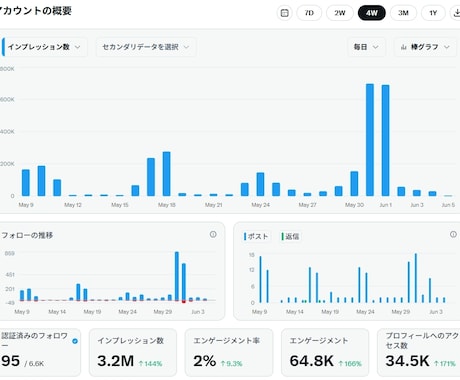
Task: Select the エンゲージメント 64.8K stat card
Action: [x=325, y=352]
